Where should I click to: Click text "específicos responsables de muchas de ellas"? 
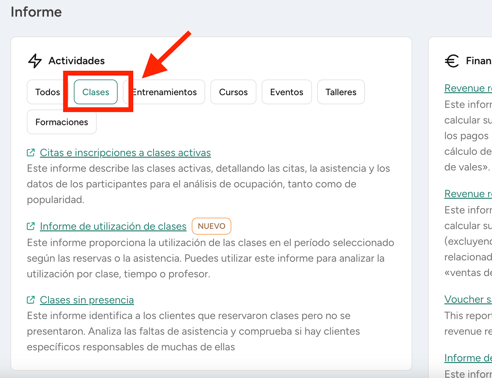point(131,347)
